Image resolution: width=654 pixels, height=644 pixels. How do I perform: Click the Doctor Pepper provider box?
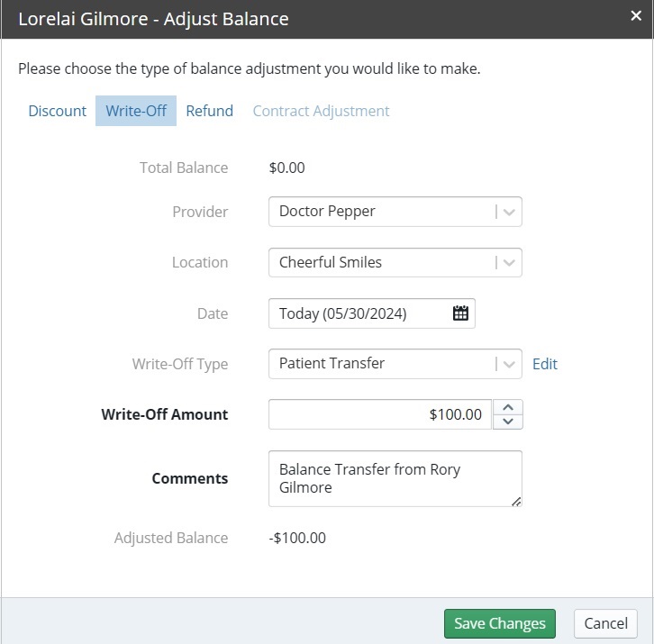click(x=395, y=212)
